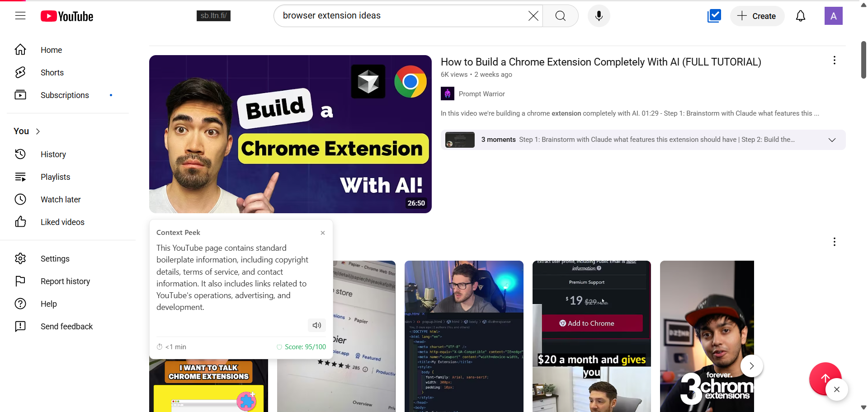Click the sb.ltn.fi/ badge
This screenshot has width=868, height=412.
(x=213, y=16)
